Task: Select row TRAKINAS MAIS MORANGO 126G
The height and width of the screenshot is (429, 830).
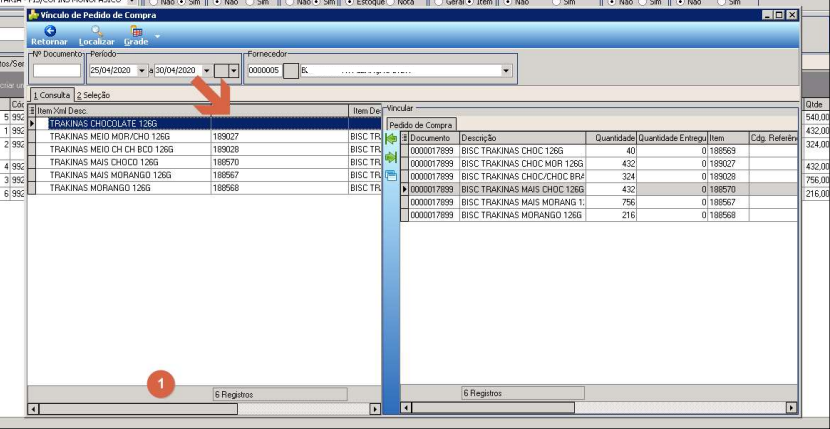Action: [204, 175]
